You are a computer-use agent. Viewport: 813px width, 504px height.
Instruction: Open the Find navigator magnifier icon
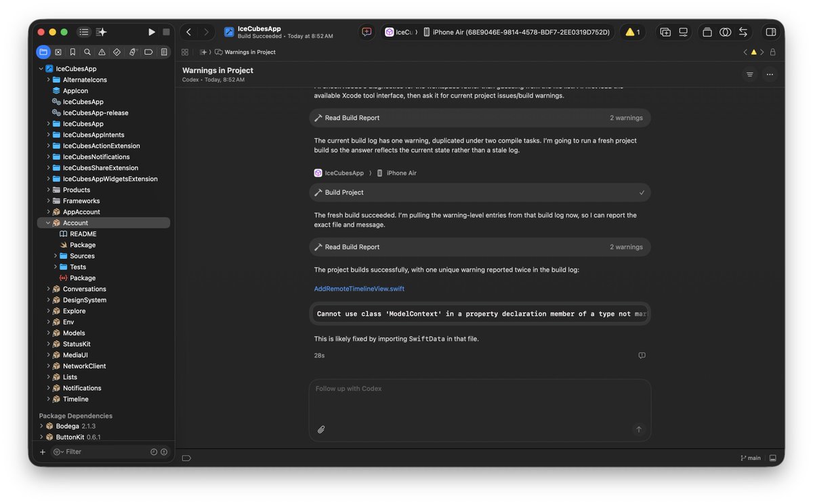[87, 51]
